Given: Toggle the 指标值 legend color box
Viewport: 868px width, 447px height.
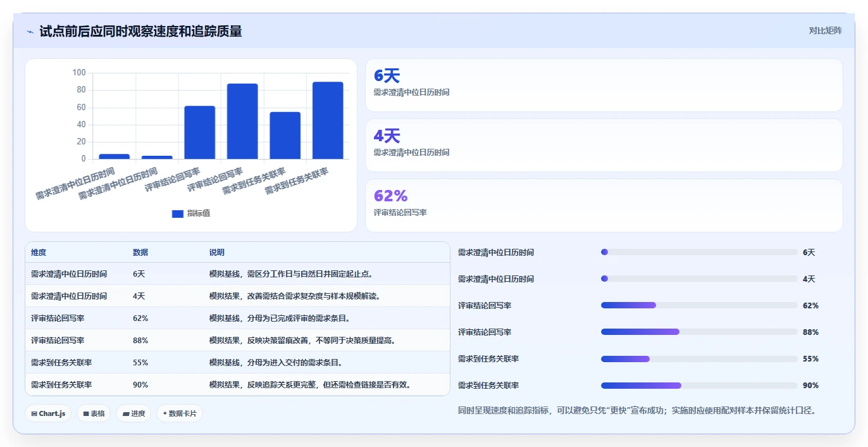Looking at the screenshot, I should tap(178, 213).
